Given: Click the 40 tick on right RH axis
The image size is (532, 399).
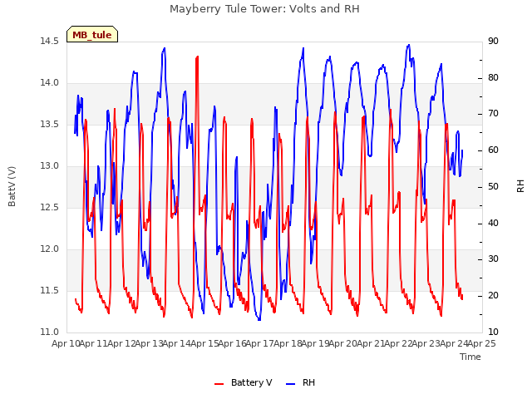Looking at the screenshot, I should pos(493,223).
